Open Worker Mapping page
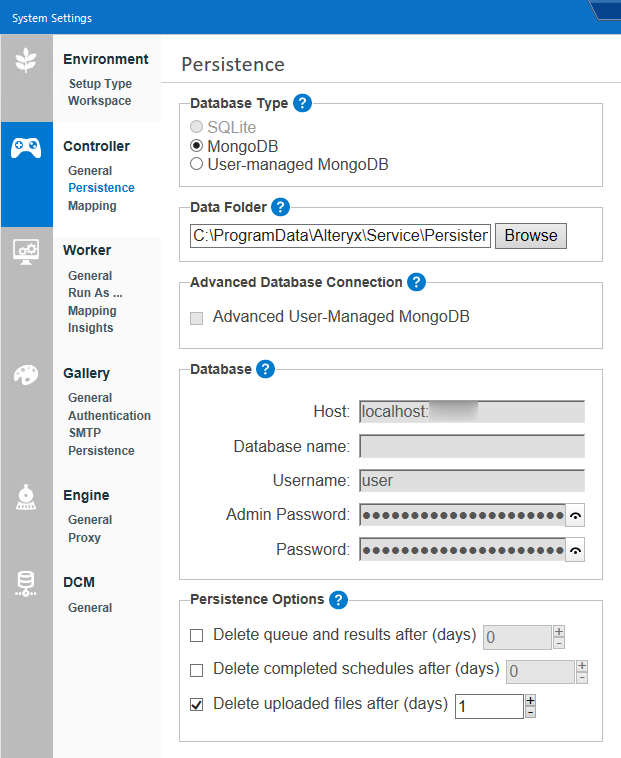This screenshot has height=758, width=621. click(92, 310)
